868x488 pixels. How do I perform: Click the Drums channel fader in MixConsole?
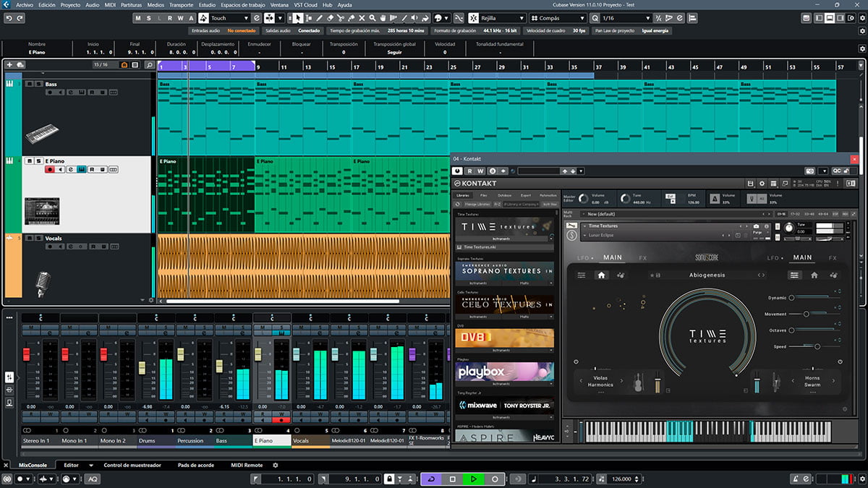tap(142, 367)
